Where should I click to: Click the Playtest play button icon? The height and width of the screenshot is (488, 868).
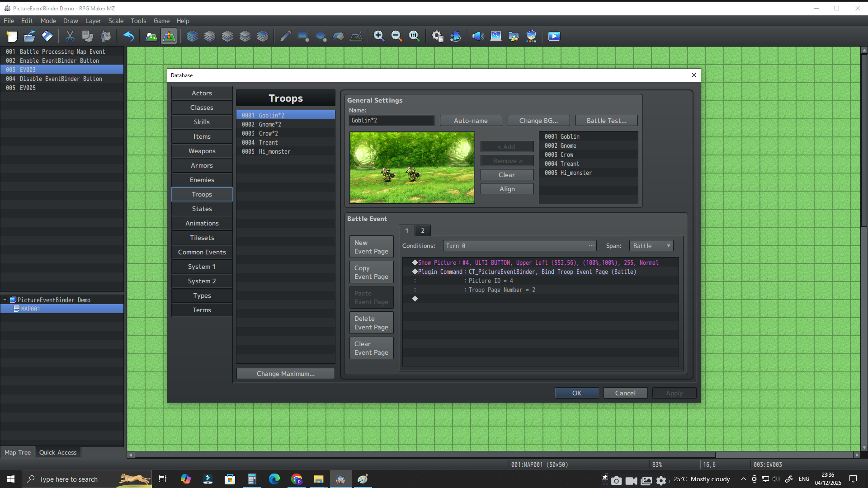pyautogui.click(x=554, y=36)
